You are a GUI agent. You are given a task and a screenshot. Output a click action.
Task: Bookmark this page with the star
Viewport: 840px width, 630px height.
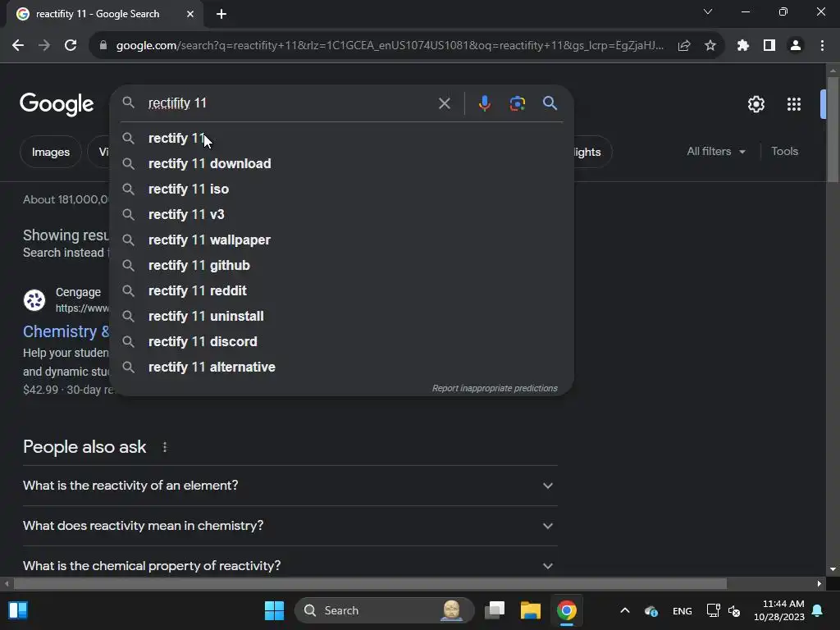click(x=710, y=46)
